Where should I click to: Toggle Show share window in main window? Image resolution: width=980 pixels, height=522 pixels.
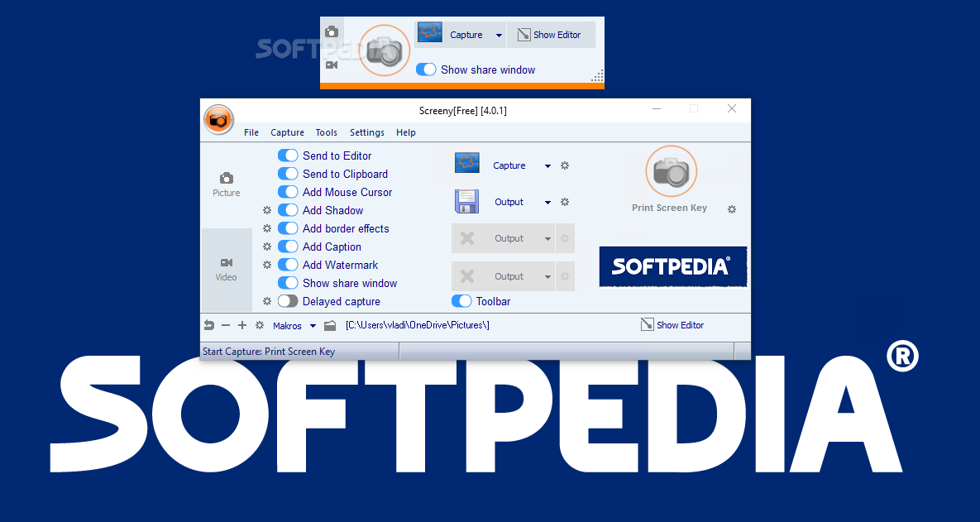tap(288, 283)
